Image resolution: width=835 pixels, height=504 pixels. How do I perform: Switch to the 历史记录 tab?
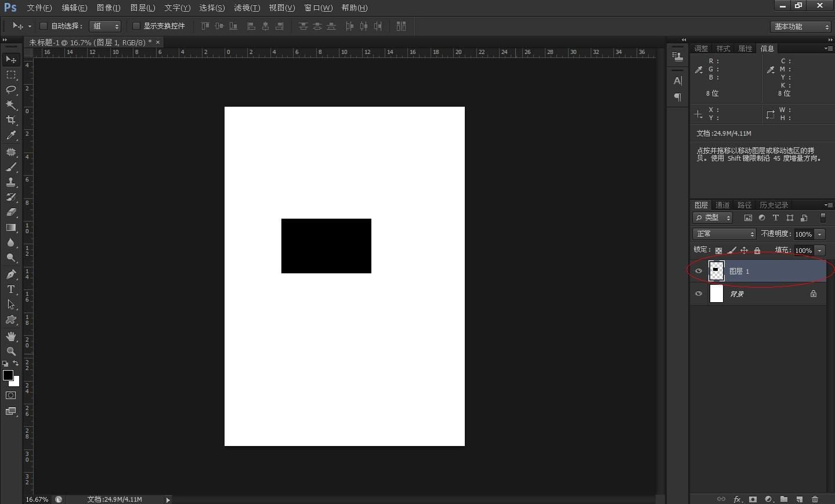[773, 205]
